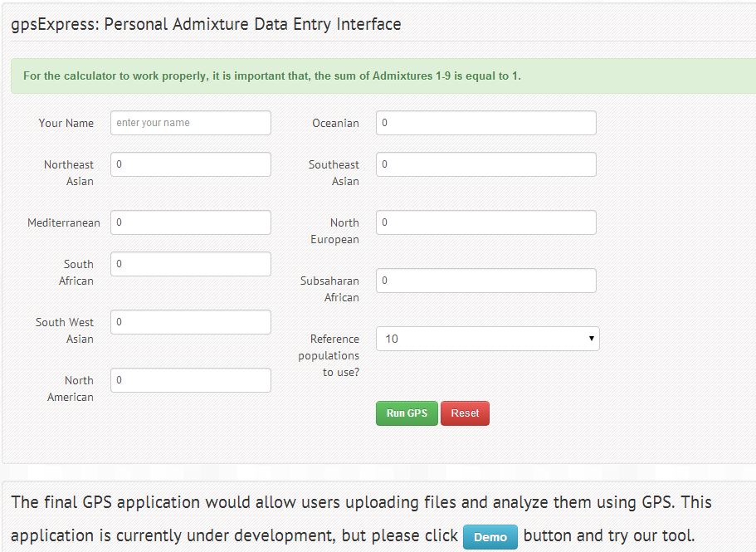Focus the Northeast Asian admixture input
This screenshot has height=552, width=756.
[x=190, y=164]
